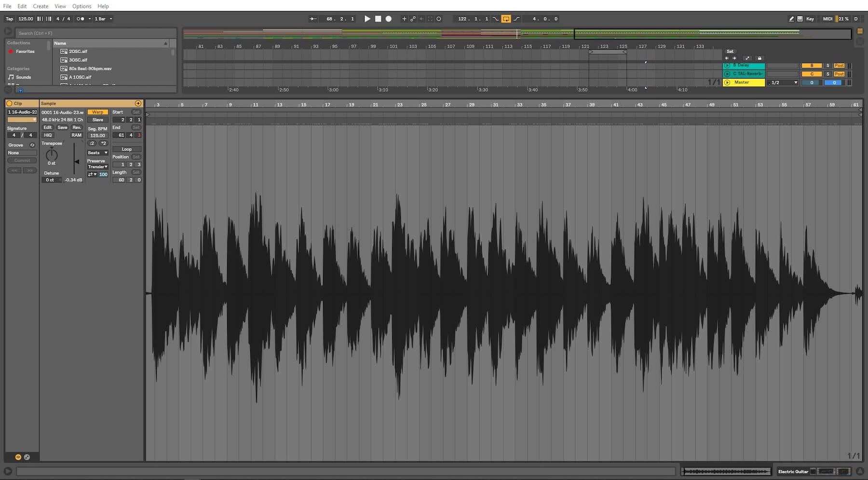Viewport: 868px width, 480px height.
Task: Click the Name column sort arrow
Action: [x=166, y=43]
